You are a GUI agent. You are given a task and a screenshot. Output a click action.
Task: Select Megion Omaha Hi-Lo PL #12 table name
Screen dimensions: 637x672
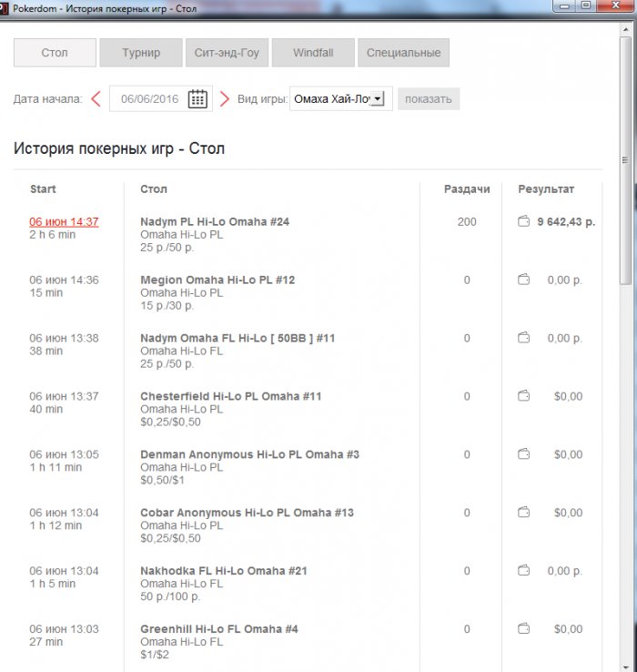217,280
